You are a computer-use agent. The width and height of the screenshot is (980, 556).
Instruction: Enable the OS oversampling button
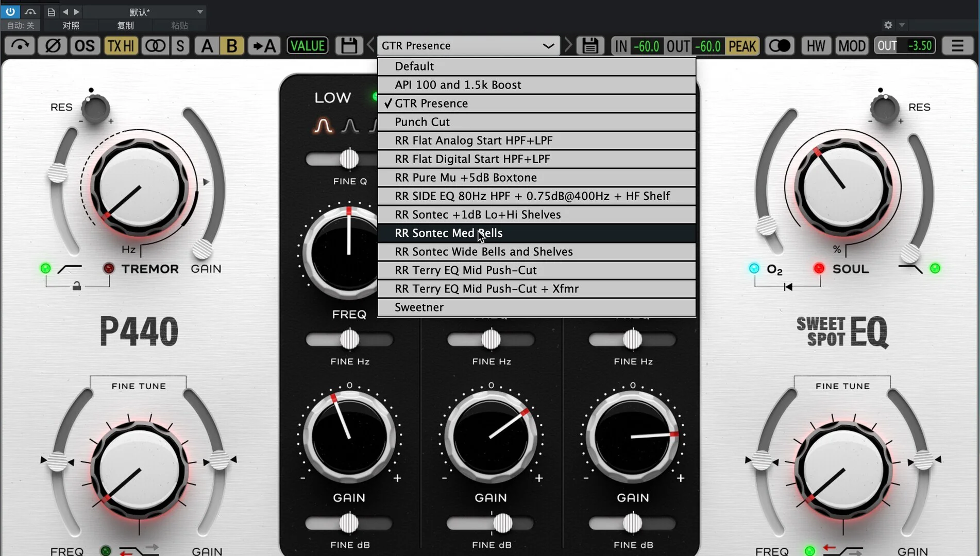tap(85, 46)
